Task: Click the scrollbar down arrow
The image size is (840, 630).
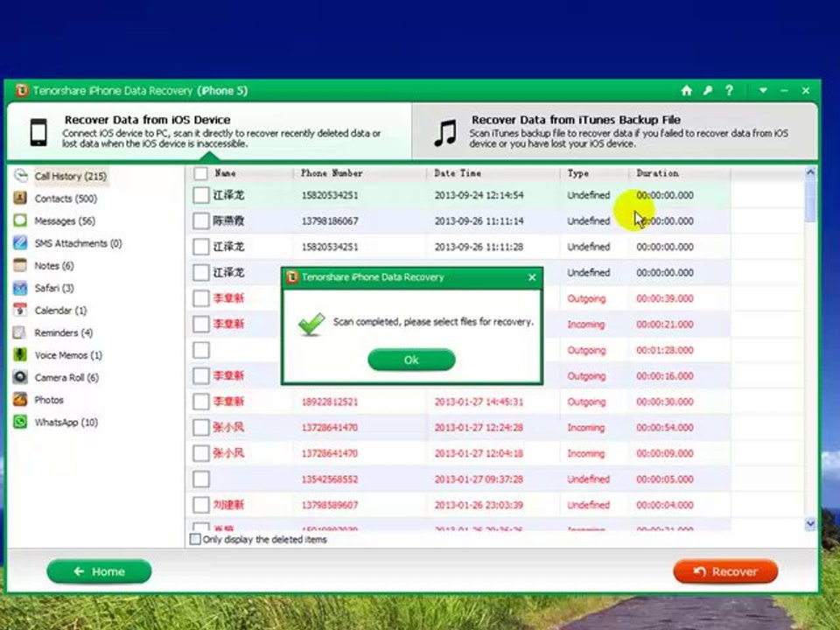Action: coord(810,524)
